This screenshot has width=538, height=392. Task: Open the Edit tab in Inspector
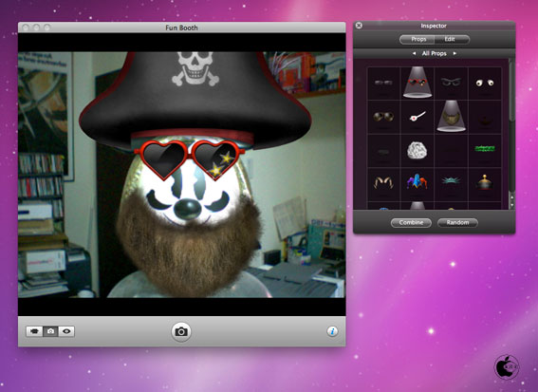click(x=452, y=40)
